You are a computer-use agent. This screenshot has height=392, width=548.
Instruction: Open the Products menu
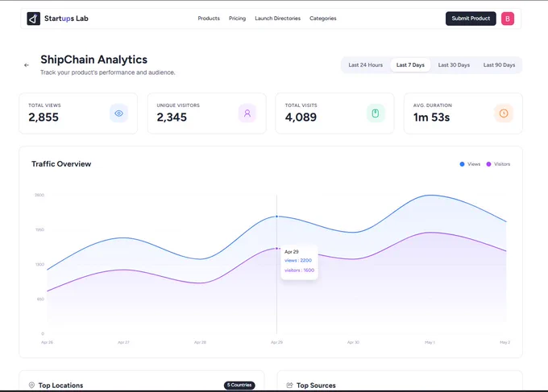(209, 19)
